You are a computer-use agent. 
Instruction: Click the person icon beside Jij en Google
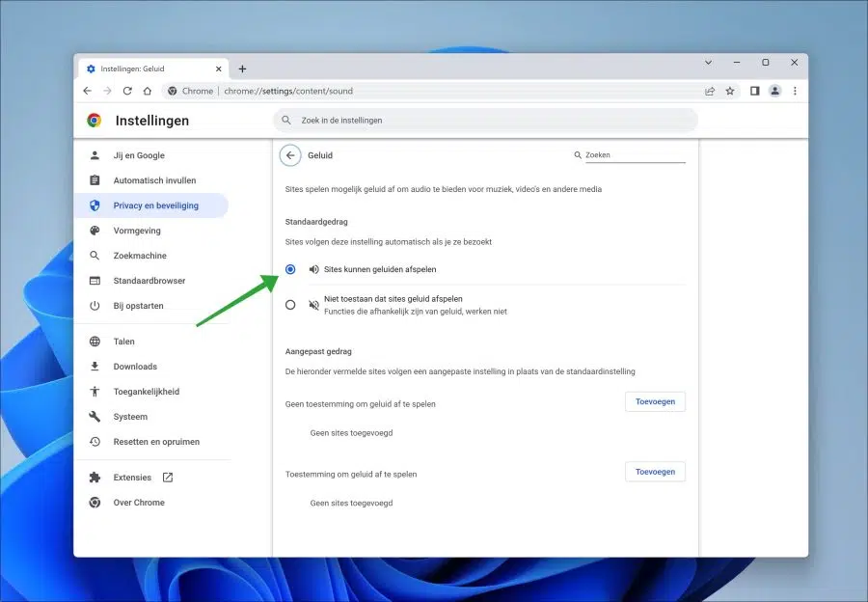point(95,155)
